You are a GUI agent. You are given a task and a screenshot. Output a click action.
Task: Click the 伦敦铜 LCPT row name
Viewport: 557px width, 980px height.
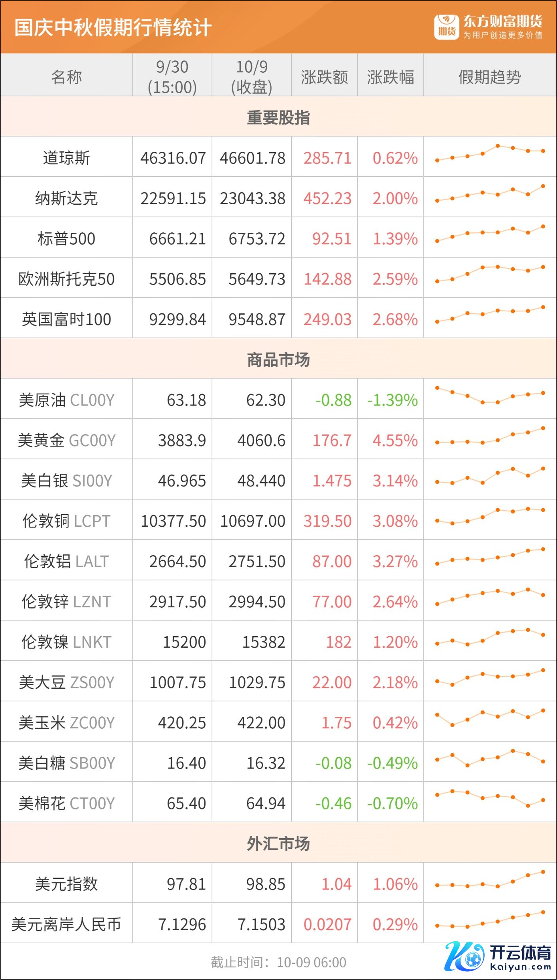pyautogui.click(x=66, y=521)
